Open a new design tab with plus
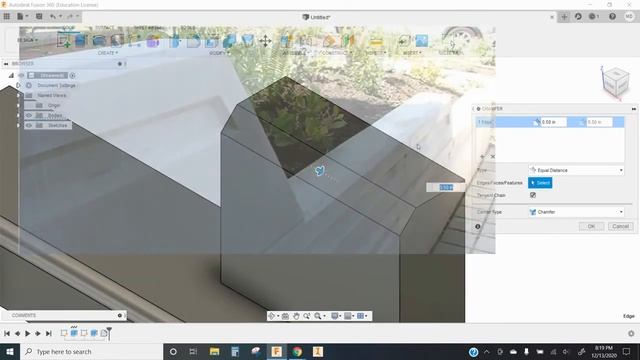The image size is (640, 360). pyautogui.click(x=564, y=17)
